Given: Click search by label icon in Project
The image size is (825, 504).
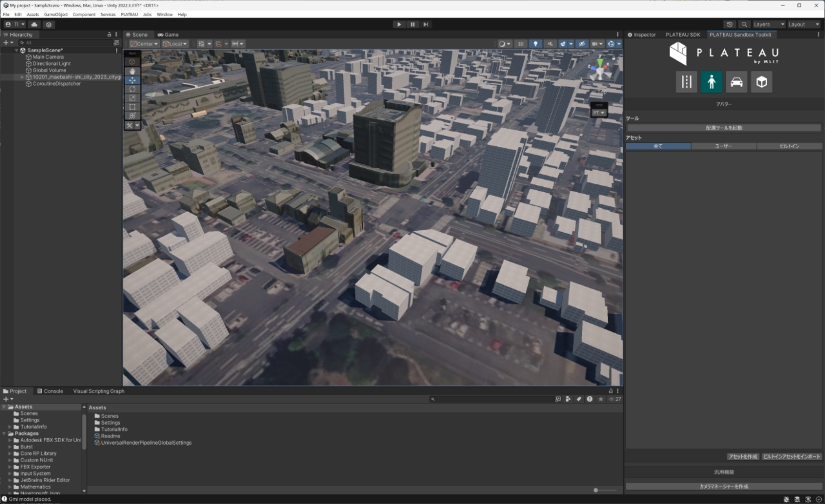Looking at the screenshot, I should tap(579, 399).
